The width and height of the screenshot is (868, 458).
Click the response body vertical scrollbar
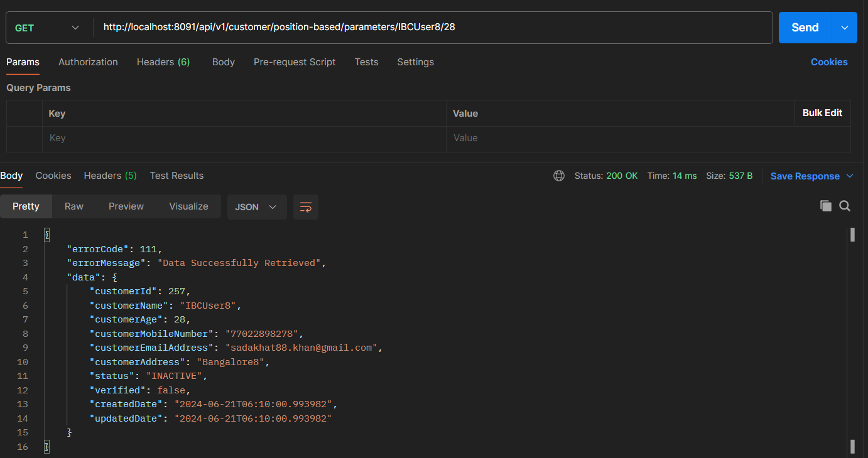pos(852,339)
